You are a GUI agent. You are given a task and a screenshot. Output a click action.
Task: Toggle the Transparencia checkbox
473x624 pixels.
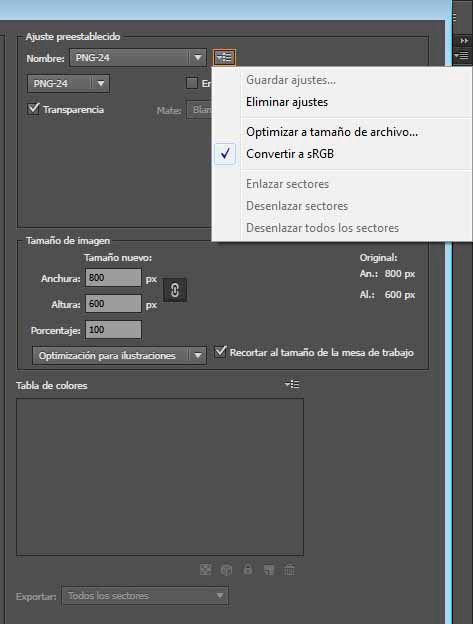coord(34,109)
